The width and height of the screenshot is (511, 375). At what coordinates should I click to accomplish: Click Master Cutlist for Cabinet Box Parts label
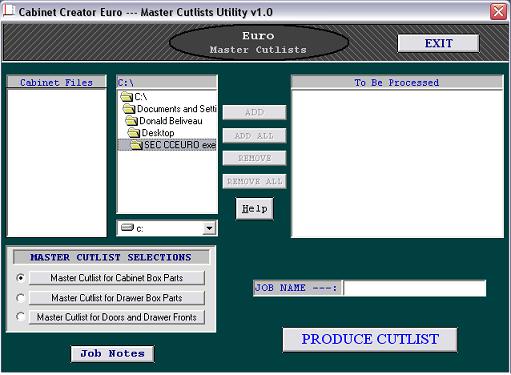[x=117, y=278]
